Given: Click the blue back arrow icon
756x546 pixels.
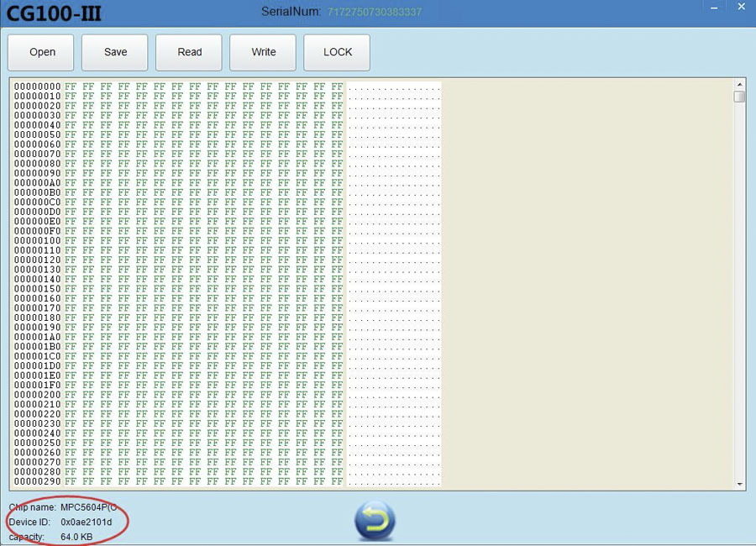Looking at the screenshot, I should [375, 521].
